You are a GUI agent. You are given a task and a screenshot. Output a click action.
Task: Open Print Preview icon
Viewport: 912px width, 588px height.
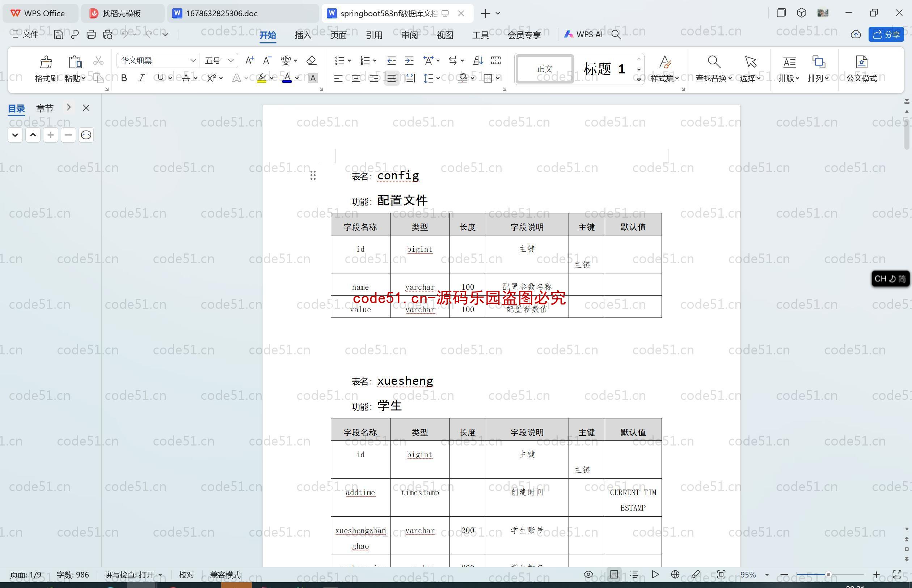tap(108, 35)
